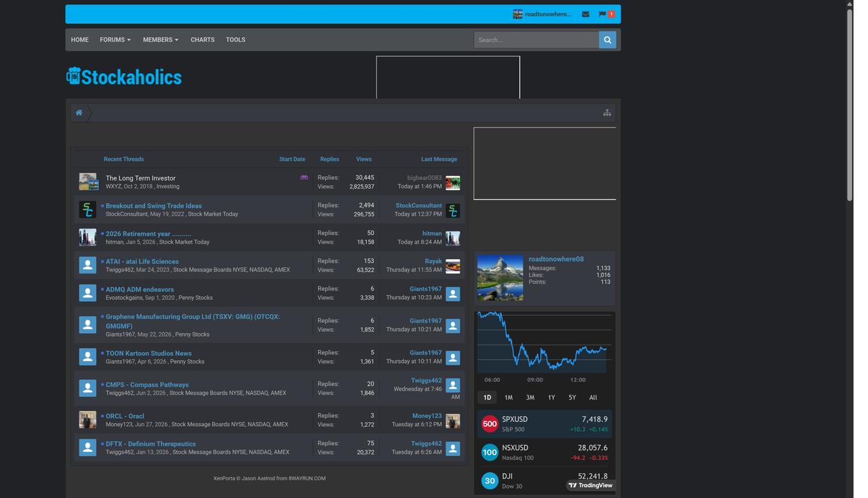Expand the FORUMS dropdown menu
This screenshot has height=498, width=868.
pos(115,40)
